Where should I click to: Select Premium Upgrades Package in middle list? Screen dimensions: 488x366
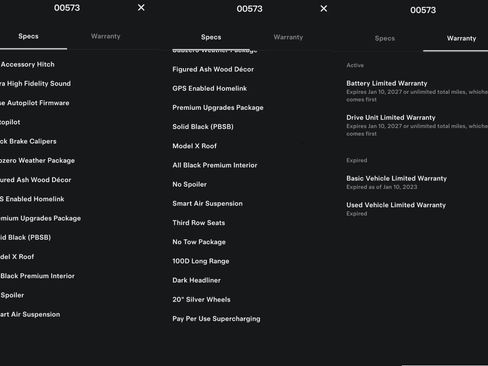coord(218,108)
